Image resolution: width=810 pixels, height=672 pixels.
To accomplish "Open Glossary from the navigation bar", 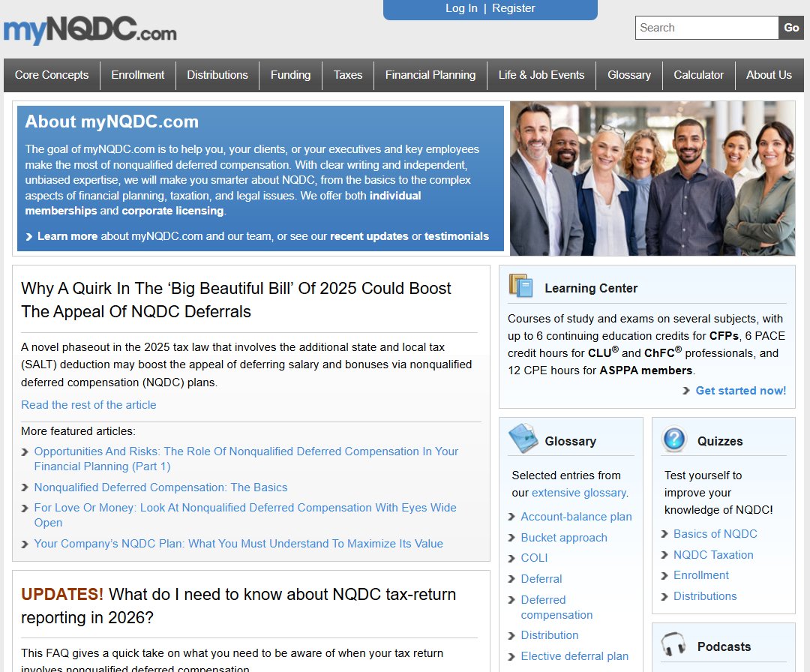I will (x=629, y=75).
